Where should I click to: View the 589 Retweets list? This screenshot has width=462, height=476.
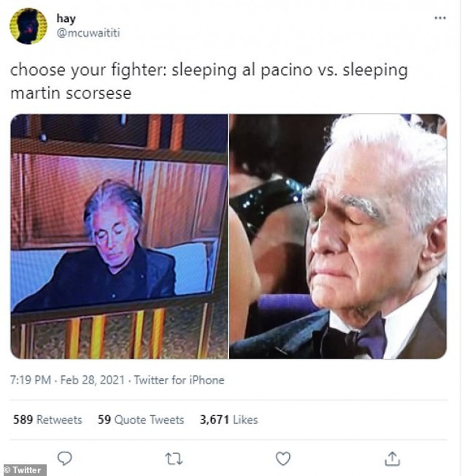click(47, 420)
